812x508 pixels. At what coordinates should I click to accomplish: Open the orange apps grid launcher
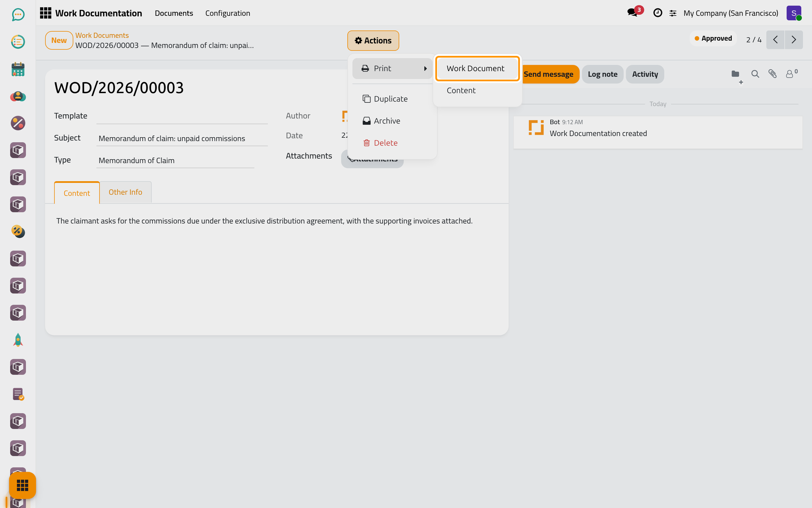[x=22, y=485]
